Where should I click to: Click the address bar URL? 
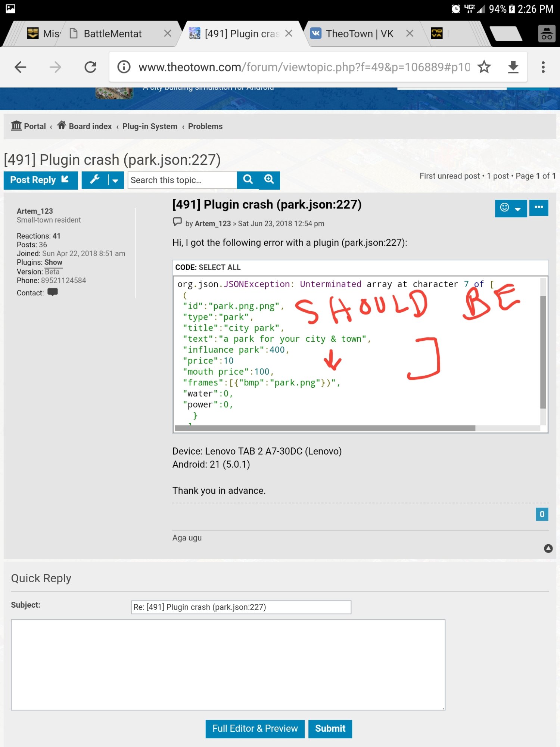click(x=304, y=67)
